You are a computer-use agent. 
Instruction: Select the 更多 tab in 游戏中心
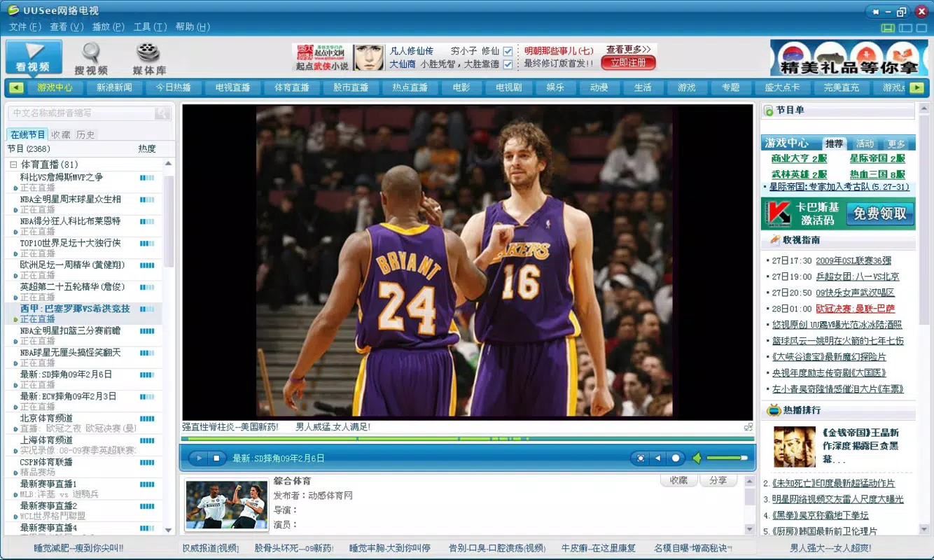pos(897,143)
